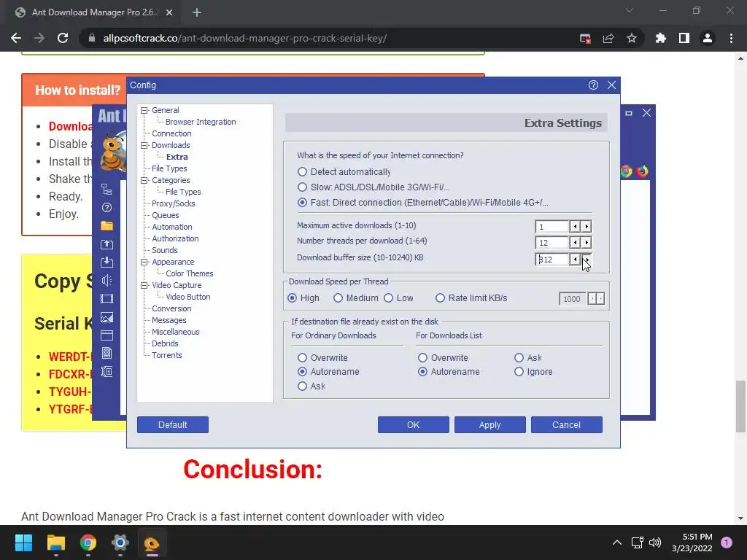Click the Ant mascot logo image
747x560 pixels.
click(113, 150)
